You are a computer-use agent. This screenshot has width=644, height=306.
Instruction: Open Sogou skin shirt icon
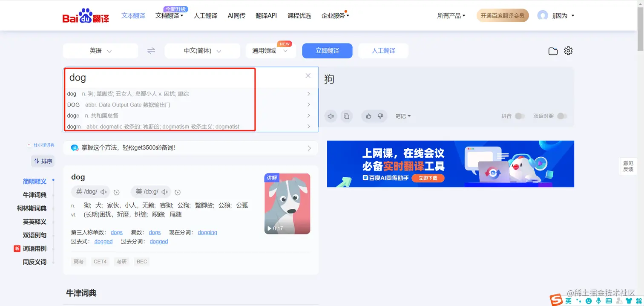[628, 301]
